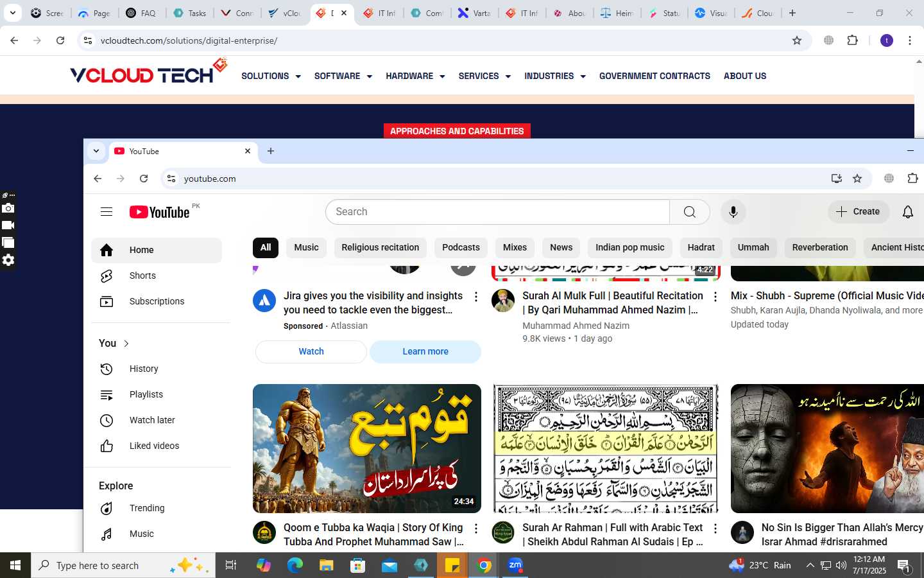
Task: Select the Reverberation filter chip
Action: coord(820,248)
